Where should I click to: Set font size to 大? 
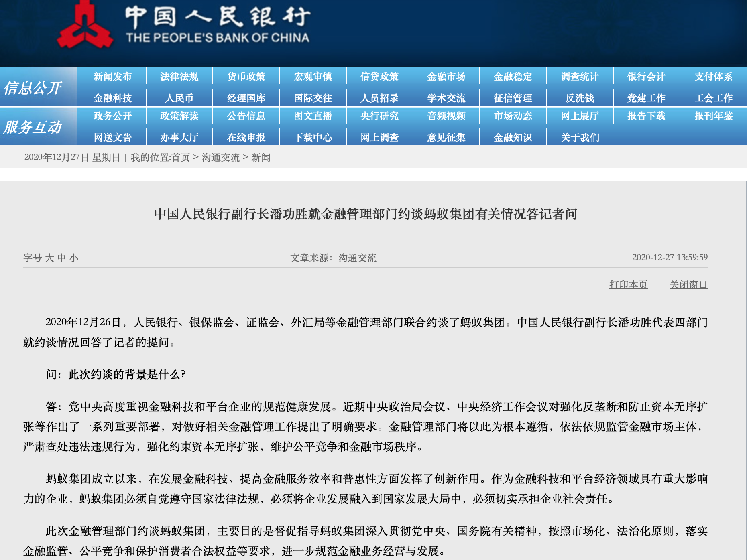[x=49, y=258]
